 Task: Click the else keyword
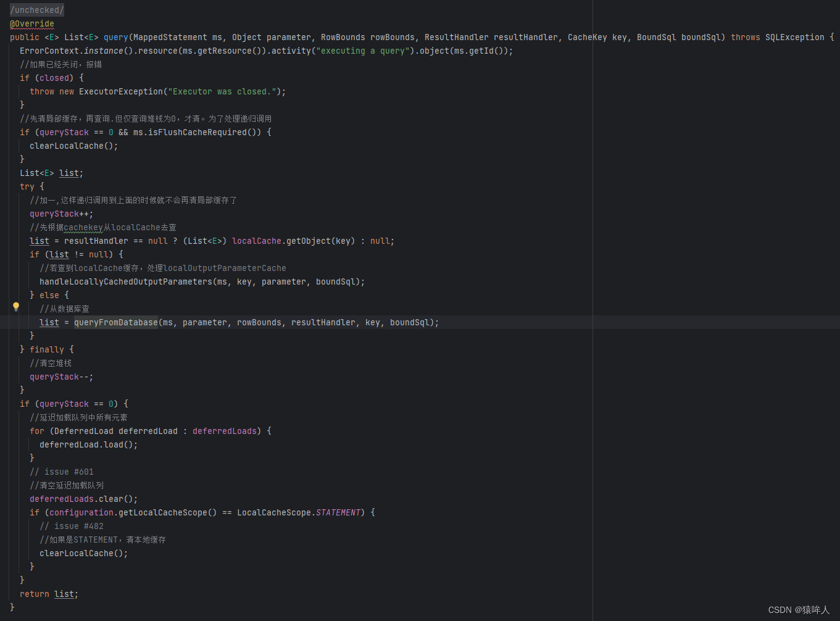point(49,295)
